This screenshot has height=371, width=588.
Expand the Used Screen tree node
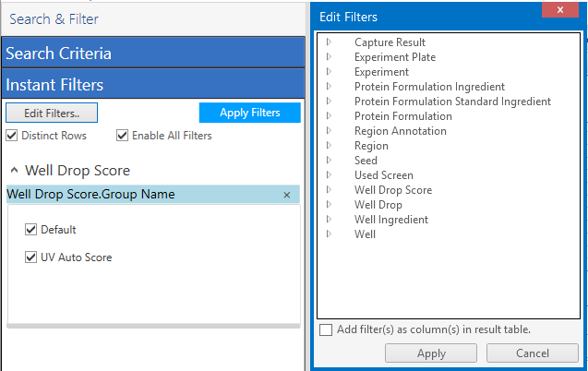(329, 174)
